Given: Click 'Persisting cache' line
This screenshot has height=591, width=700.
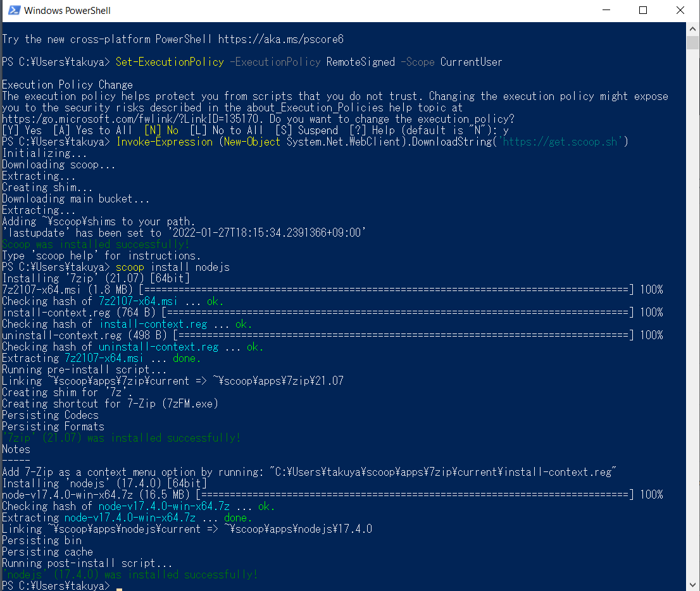Looking at the screenshot, I should click(47, 552).
